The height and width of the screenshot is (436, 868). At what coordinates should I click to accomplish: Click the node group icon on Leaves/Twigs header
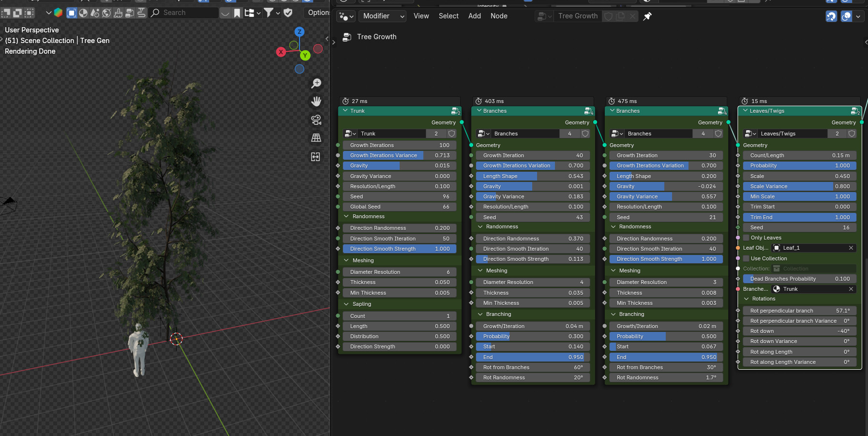[x=855, y=111]
